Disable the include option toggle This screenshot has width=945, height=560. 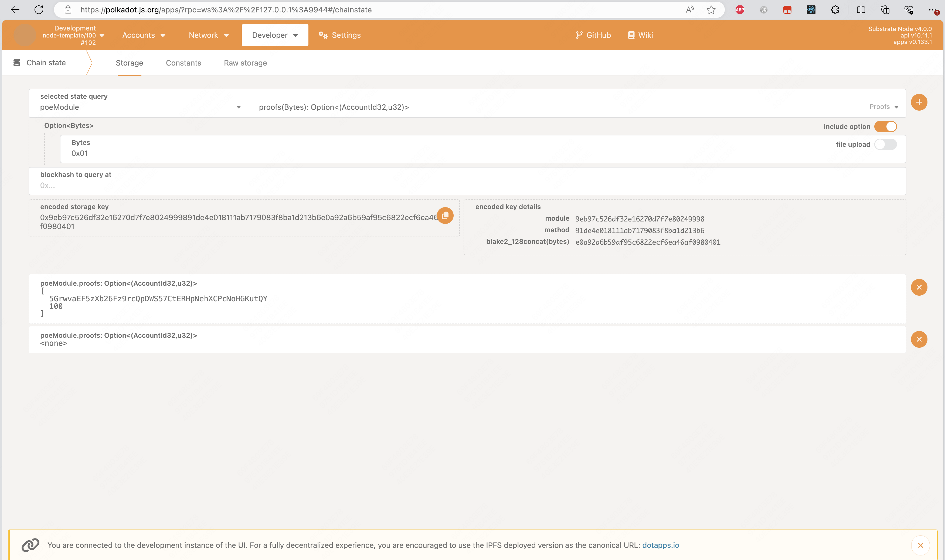pos(885,127)
